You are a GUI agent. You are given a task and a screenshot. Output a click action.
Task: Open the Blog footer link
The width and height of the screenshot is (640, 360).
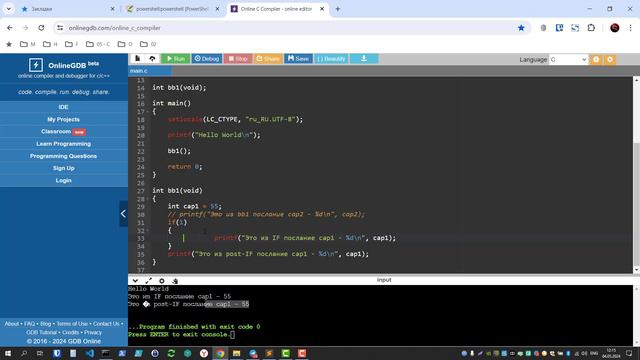(46, 324)
